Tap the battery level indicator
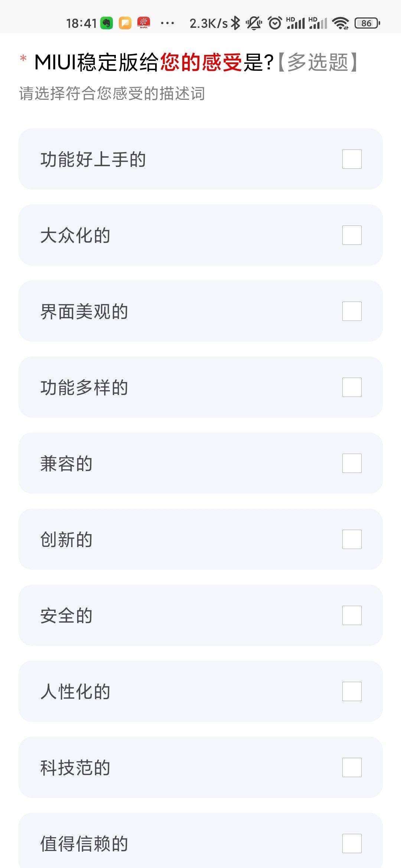 pyautogui.click(x=367, y=23)
